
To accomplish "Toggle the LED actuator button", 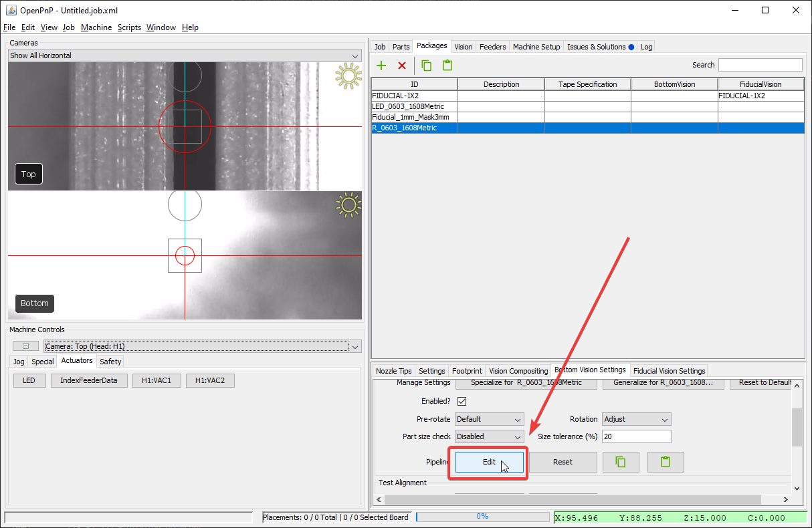I will (x=29, y=380).
